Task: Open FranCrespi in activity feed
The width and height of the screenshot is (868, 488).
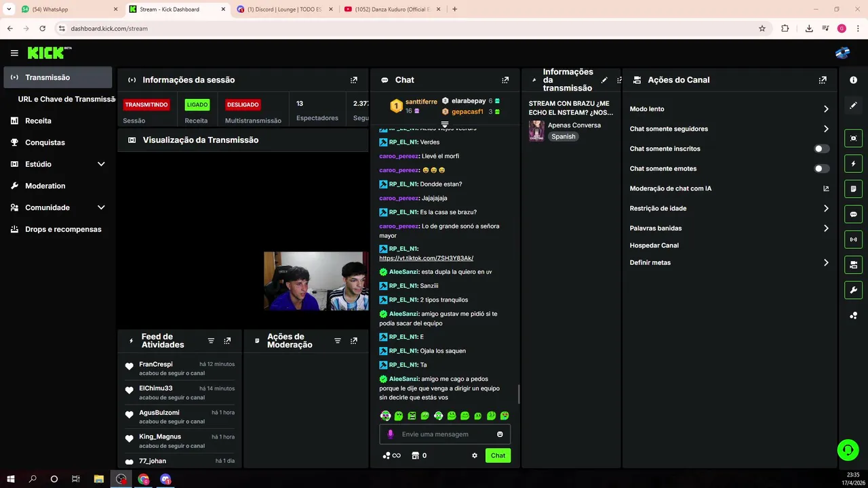Action: (x=155, y=364)
